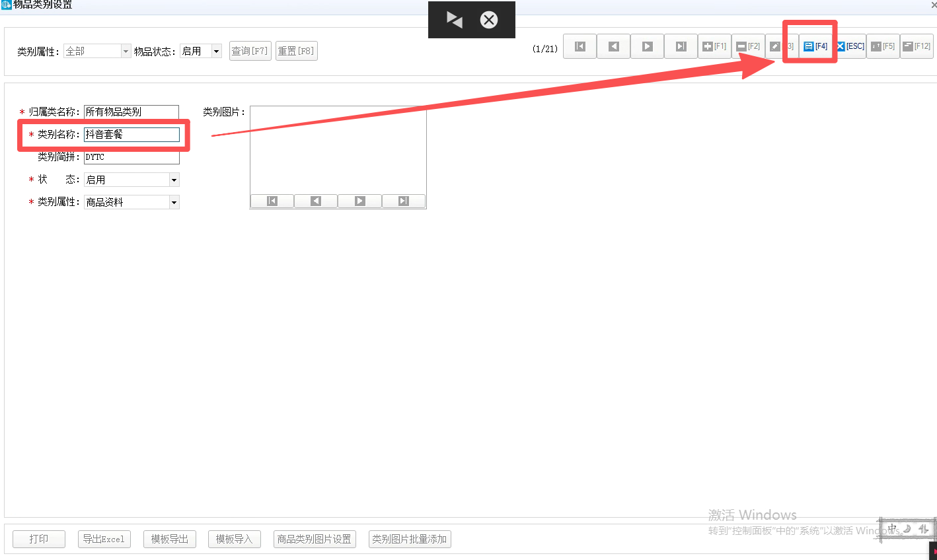Jump to first image in category picture box
Screen dimensions: 937x560
272,201
